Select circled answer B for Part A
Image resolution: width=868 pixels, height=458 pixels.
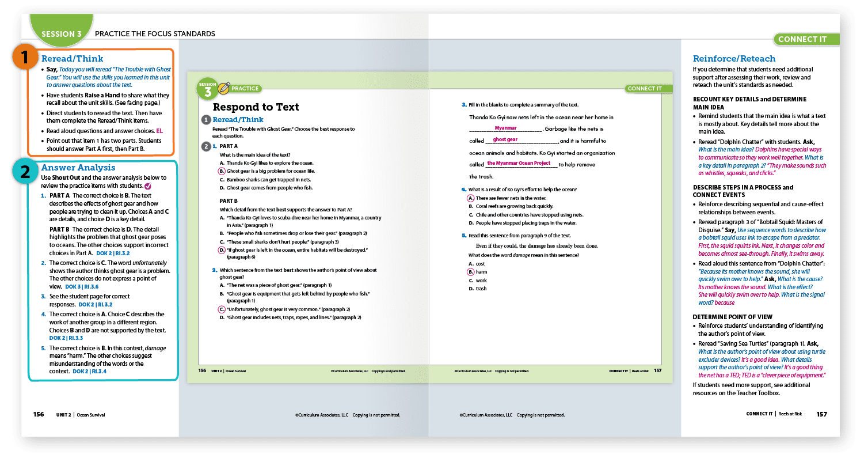click(x=222, y=171)
